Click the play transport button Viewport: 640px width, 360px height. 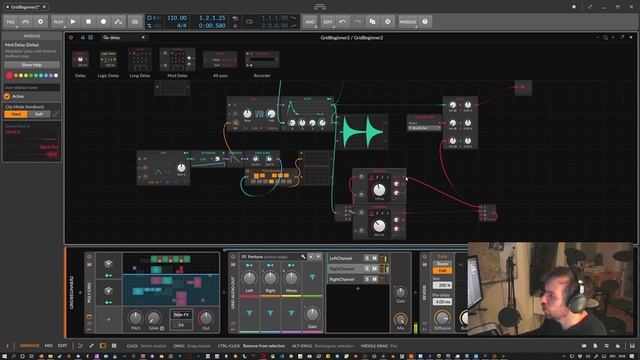click(x=73, y=22)
